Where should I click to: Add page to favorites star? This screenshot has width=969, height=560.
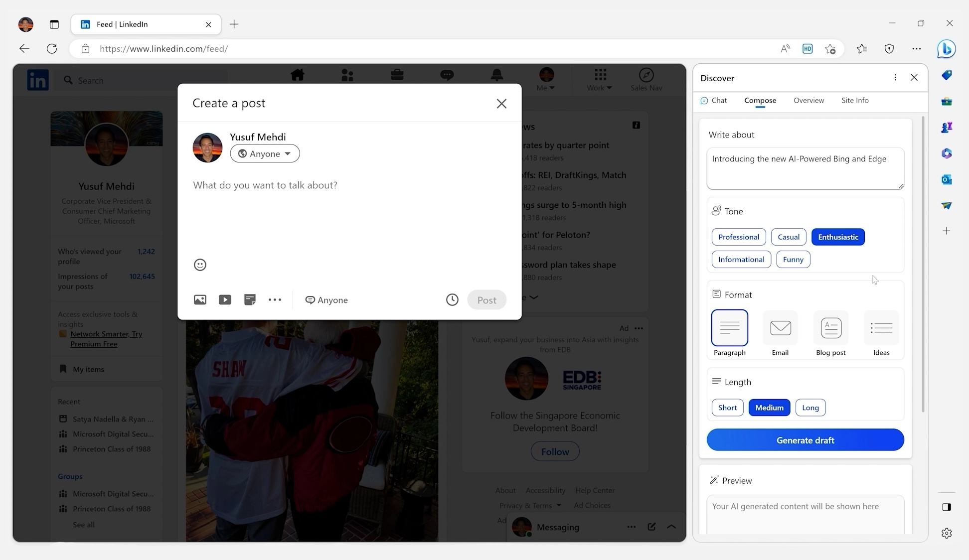coord(830,49)
